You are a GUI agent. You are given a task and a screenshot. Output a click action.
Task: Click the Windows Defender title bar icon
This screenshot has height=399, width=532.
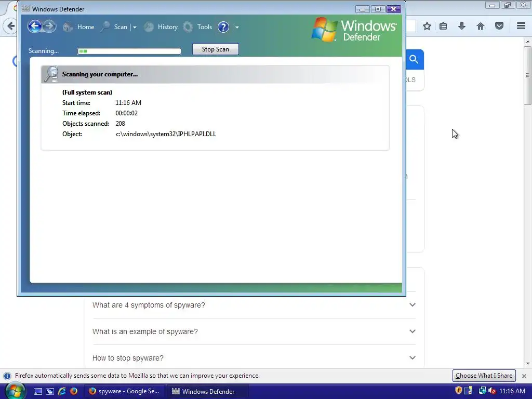pos(25,9)
